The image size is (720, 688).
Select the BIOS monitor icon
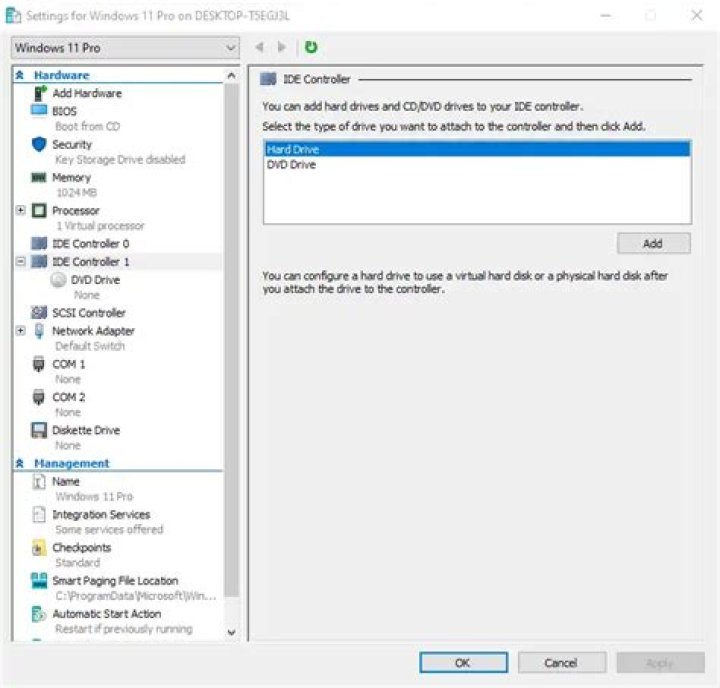coord(39,111)
